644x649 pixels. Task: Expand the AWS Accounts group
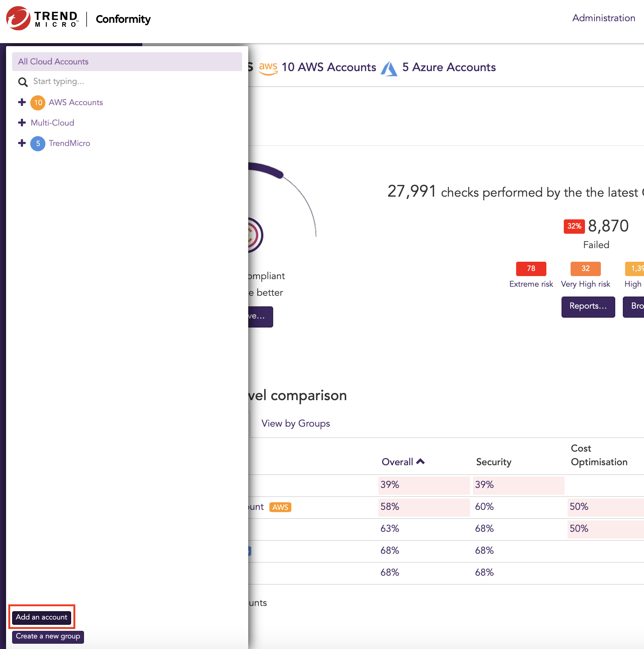22,102
